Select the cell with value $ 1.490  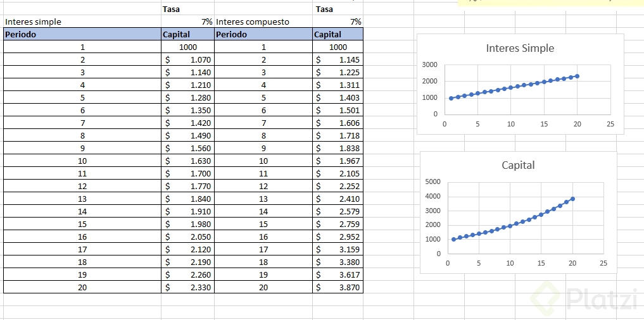187,136
